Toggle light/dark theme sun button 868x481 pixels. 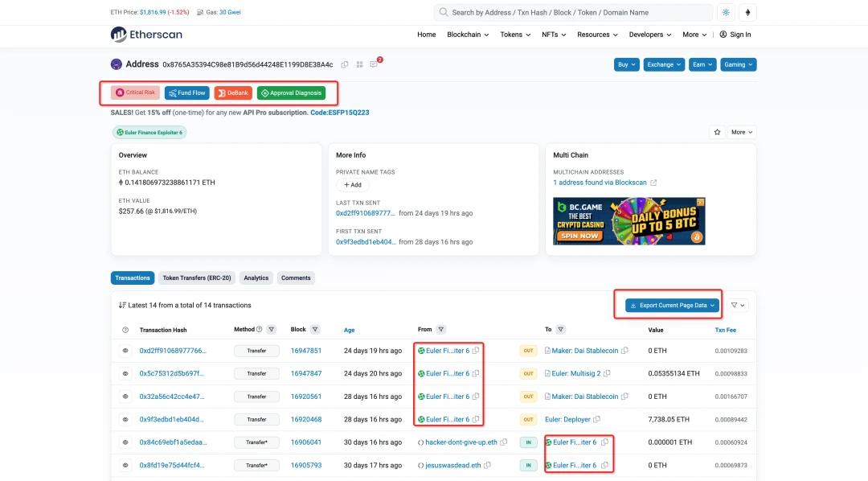727,13
